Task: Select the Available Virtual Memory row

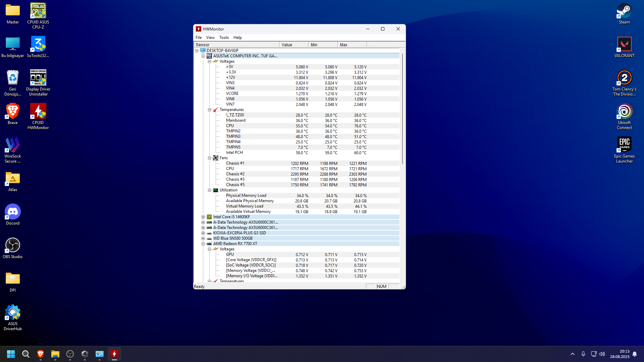Action: click(x=297, y=212)
